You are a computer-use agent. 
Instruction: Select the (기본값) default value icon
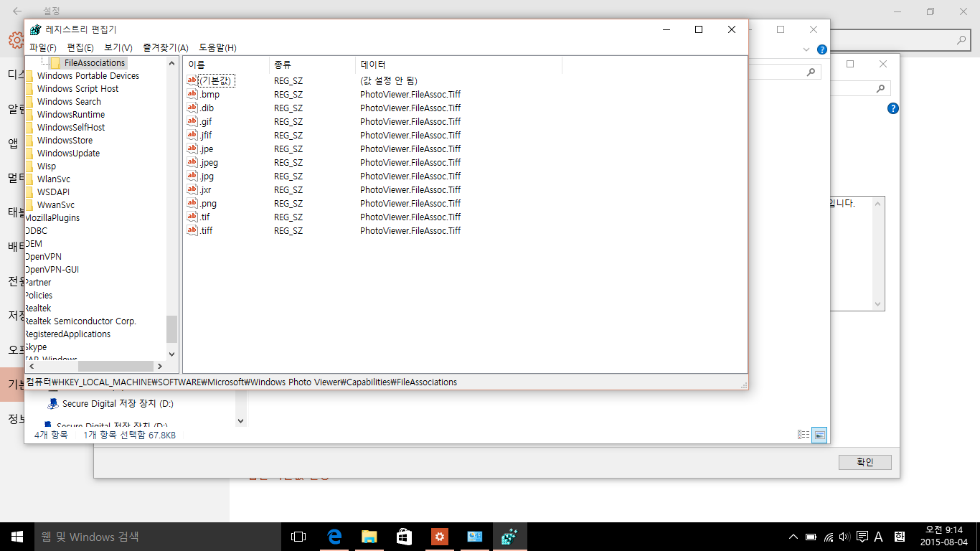pyautogui.click(x=192, y=80)
